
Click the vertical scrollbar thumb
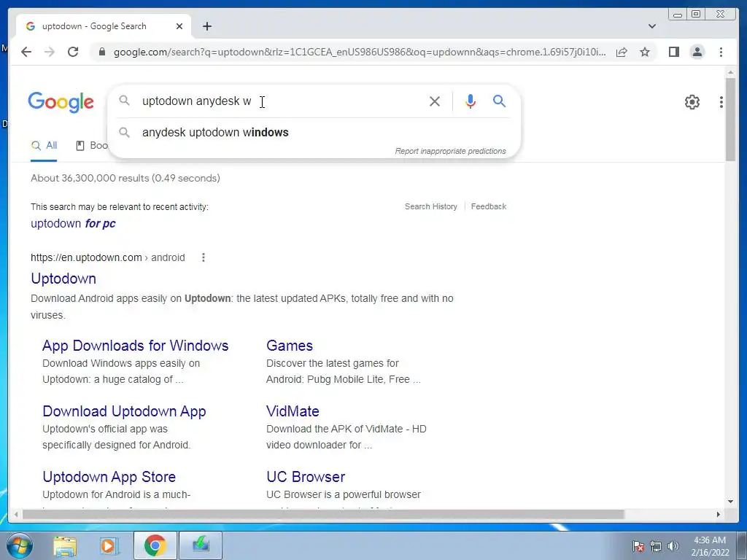click(730, 119)
